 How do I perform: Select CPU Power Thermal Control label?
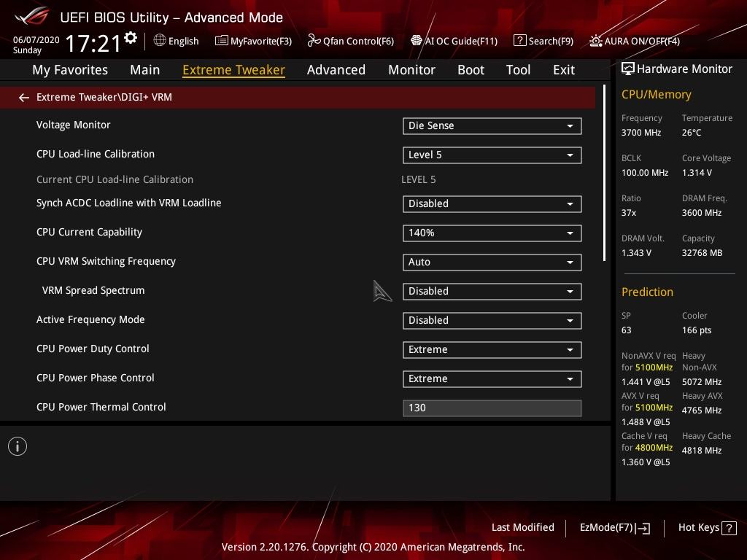(101, 407)
